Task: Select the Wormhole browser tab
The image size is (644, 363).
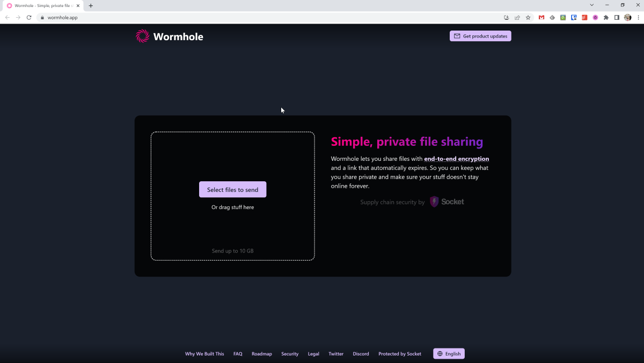Action: point(43,5)
